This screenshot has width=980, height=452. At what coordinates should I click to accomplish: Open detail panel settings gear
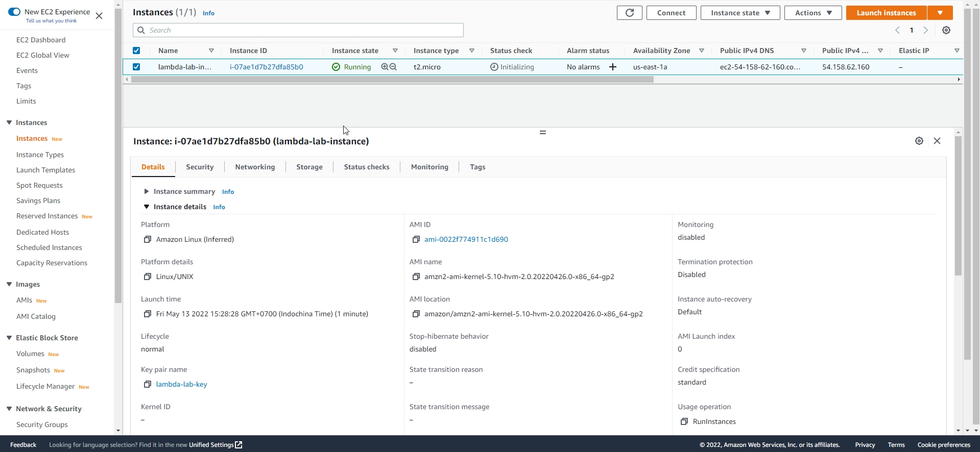(919, 141)
